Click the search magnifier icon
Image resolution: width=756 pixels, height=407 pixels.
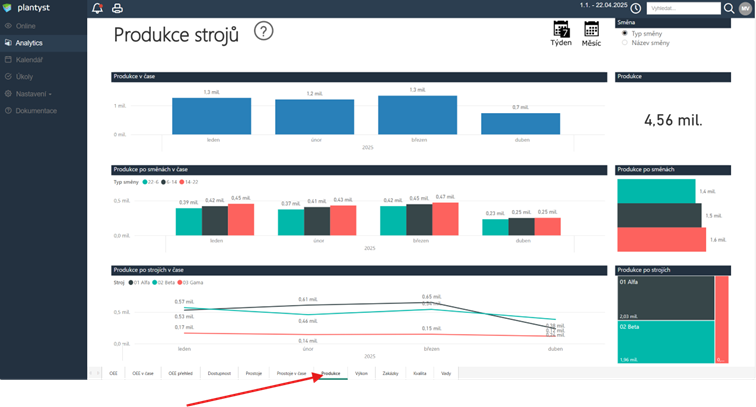pos(729,8)
